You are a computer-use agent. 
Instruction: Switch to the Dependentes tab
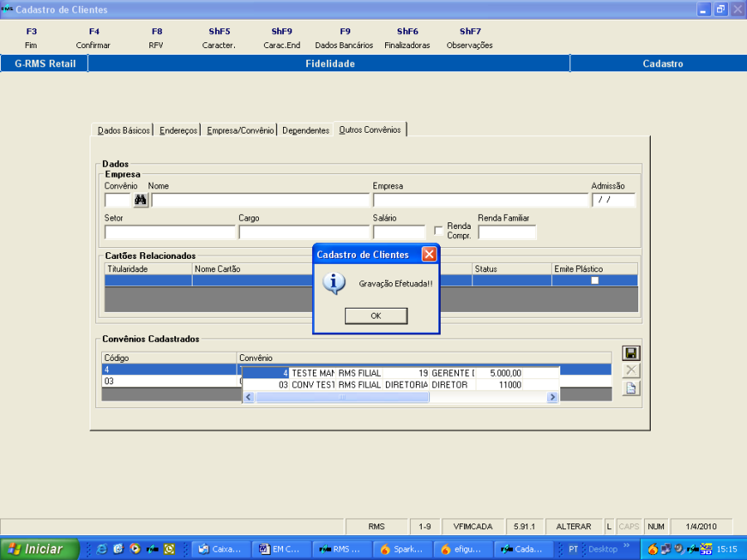[305, 130]
